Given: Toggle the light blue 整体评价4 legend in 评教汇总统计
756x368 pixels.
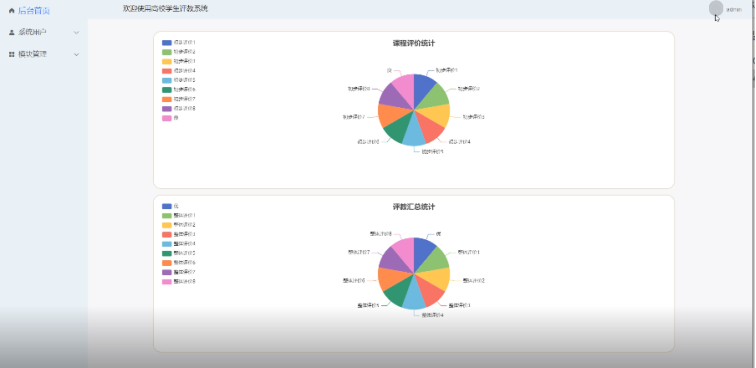Looking at the screenshot, I should pos(179,244).
